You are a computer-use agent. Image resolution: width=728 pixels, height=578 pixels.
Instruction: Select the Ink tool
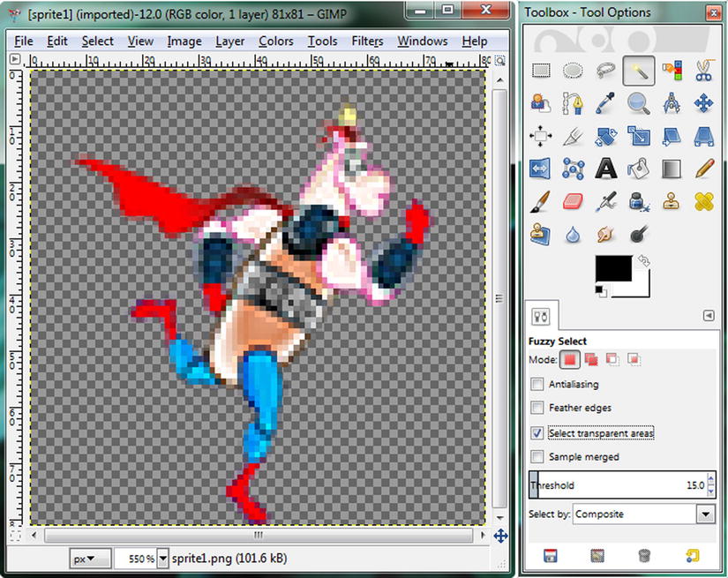[639, 201]
